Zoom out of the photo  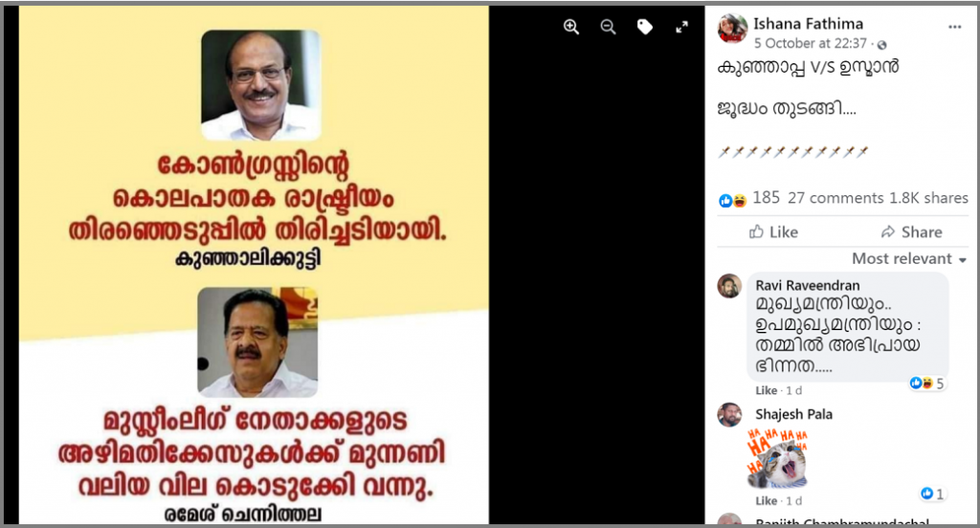coord(608,27)
